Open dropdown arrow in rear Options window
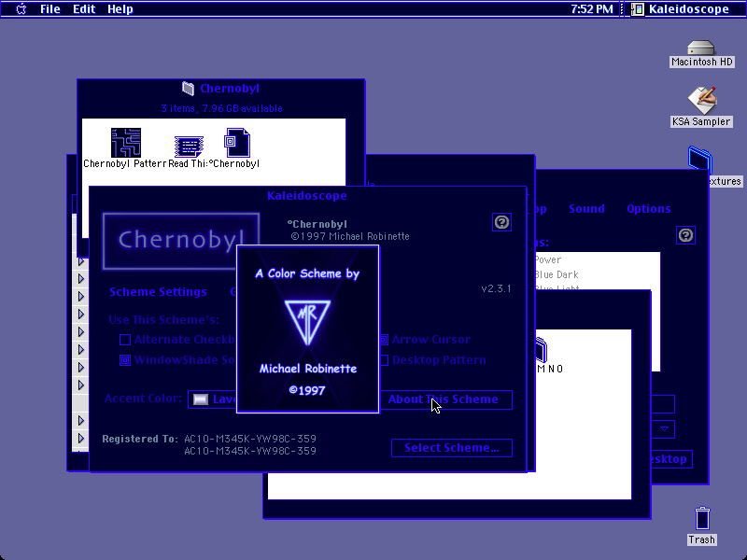This screenshot has height=560, width=747. [664, 429]
